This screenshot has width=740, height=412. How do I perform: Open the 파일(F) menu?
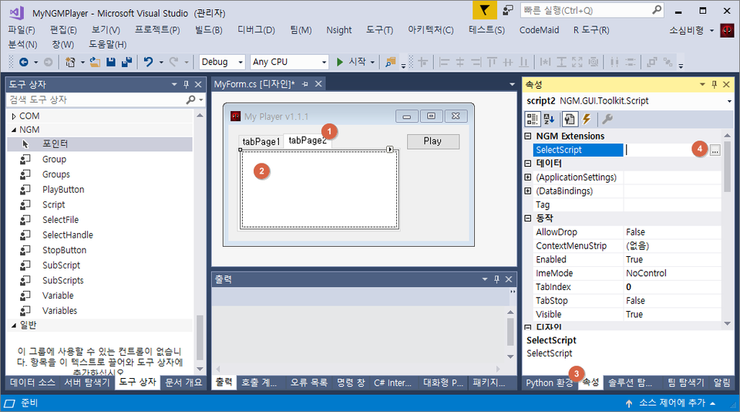tap(22, 30)
